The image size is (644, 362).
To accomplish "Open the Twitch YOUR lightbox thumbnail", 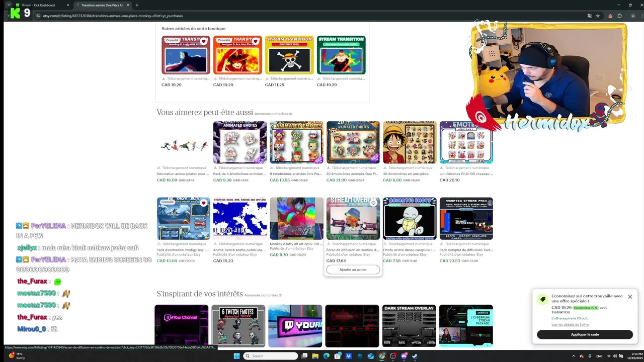I will (295, 326).
